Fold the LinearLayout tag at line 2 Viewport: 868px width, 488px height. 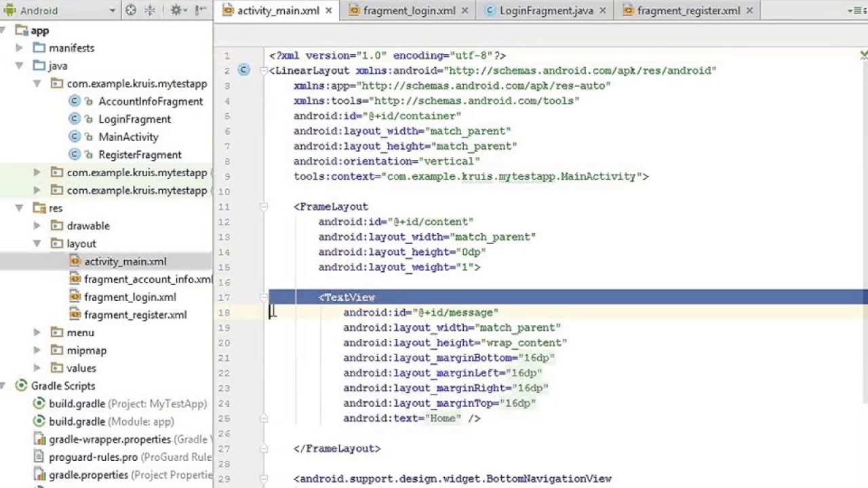(264, 70)
